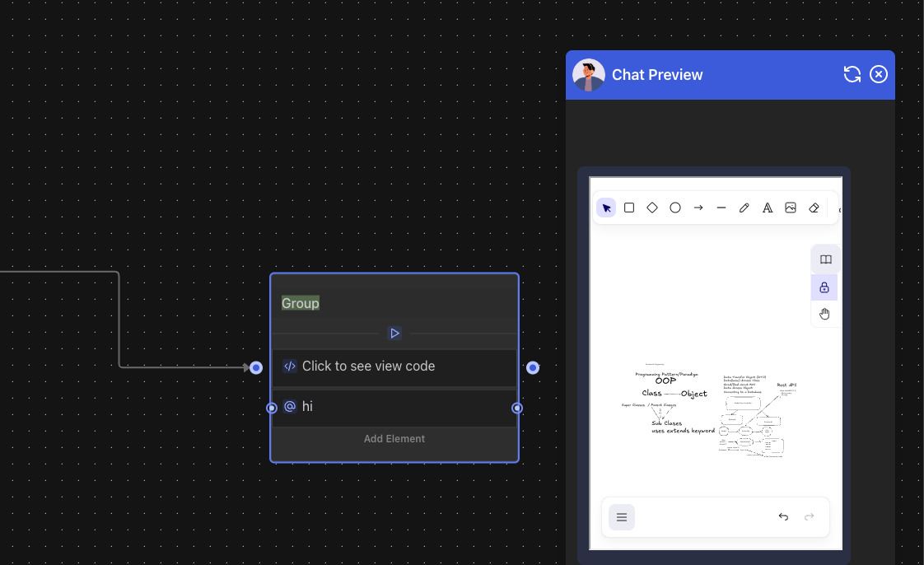
Task: Open the whiteboard hamburger menu
Action: click(622, 517)
